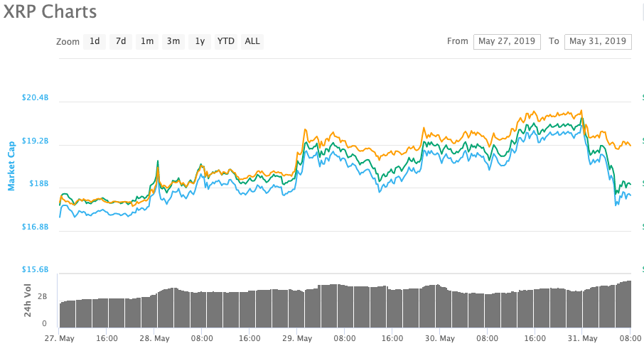
Task: Click the 31. May date tick label
Action: (x=582, y=339)
